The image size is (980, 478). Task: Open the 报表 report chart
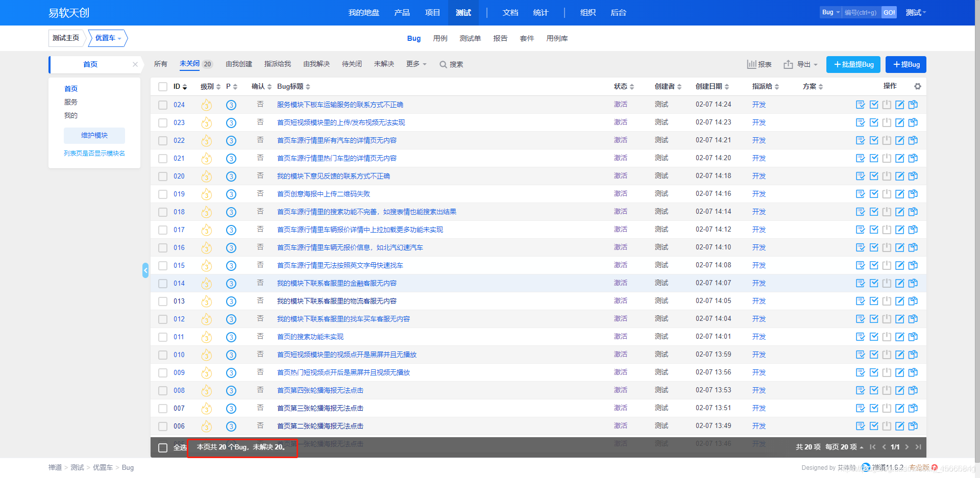759,64
